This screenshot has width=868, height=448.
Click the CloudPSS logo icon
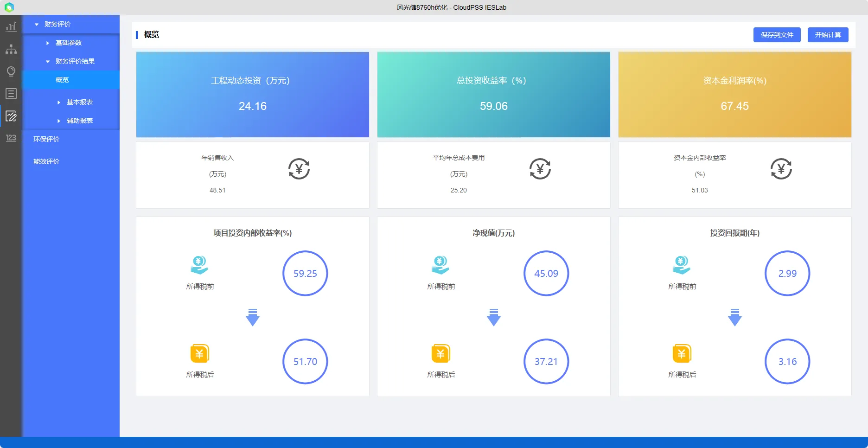tap(9, 7)
